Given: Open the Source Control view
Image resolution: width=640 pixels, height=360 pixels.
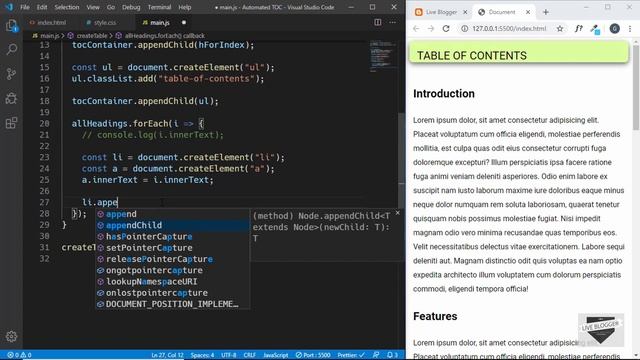Looking at the screenshot, I should 11,74.
